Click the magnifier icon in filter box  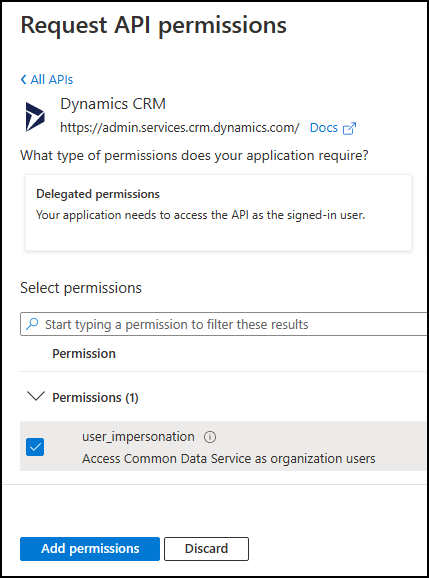point(32,324)
